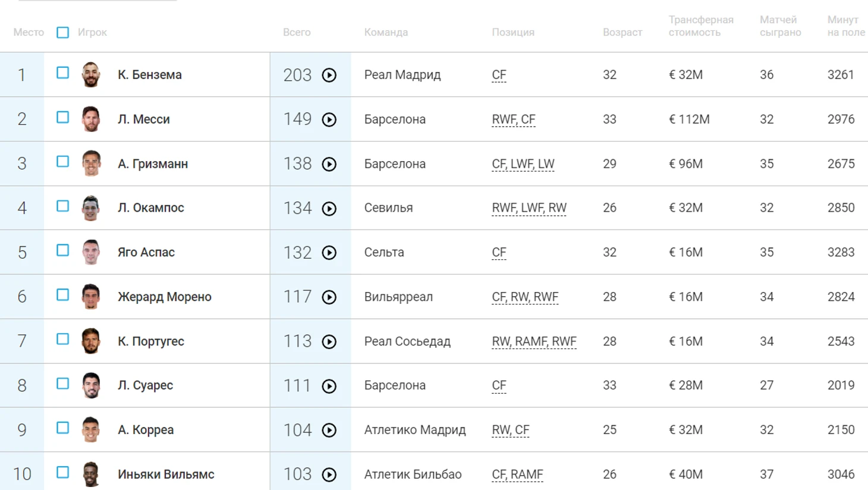868x490 pixels.
Task: Sort by Матчей сыграно column header
Action: pyautogui.click(x=780, y=26)
